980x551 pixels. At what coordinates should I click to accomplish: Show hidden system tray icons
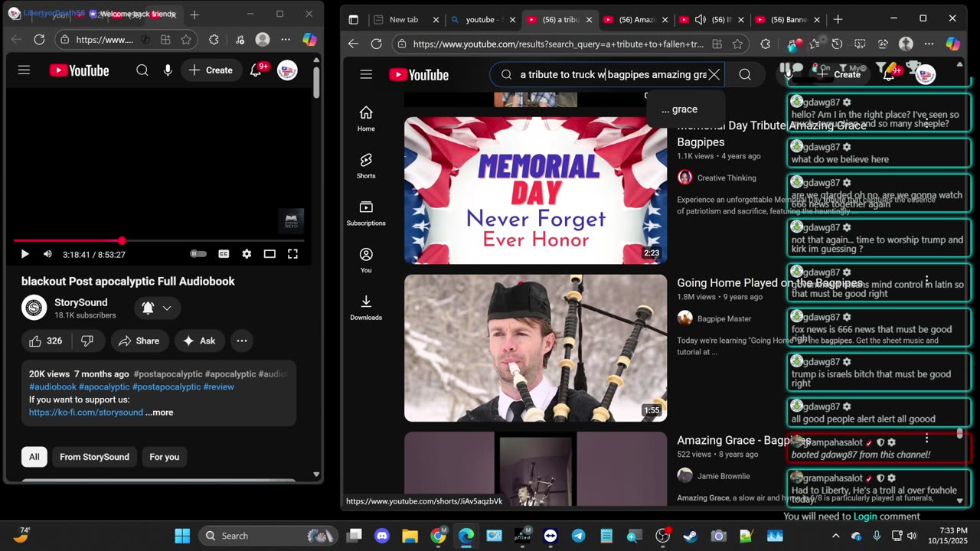836,536
